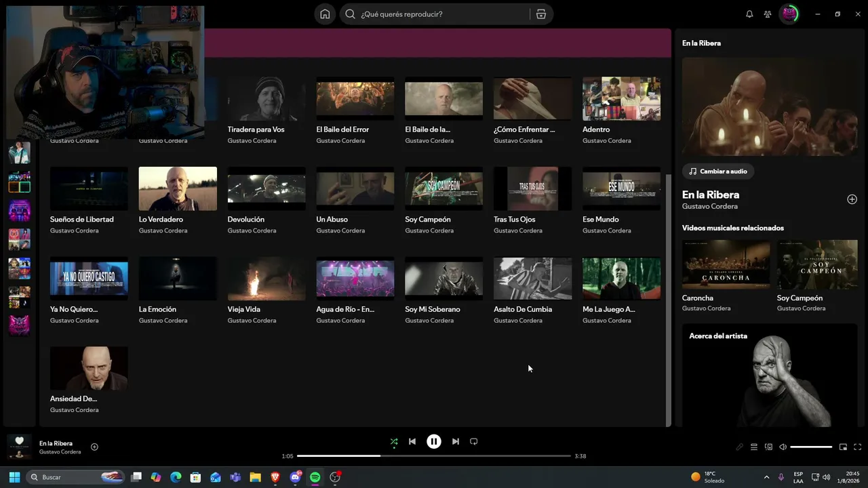Open 'Ansiedad De...' video thumbnail

89,369
